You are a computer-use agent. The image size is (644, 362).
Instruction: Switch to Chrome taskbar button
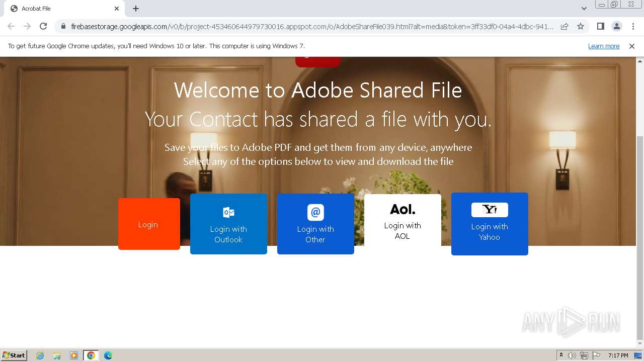(91, 355)
